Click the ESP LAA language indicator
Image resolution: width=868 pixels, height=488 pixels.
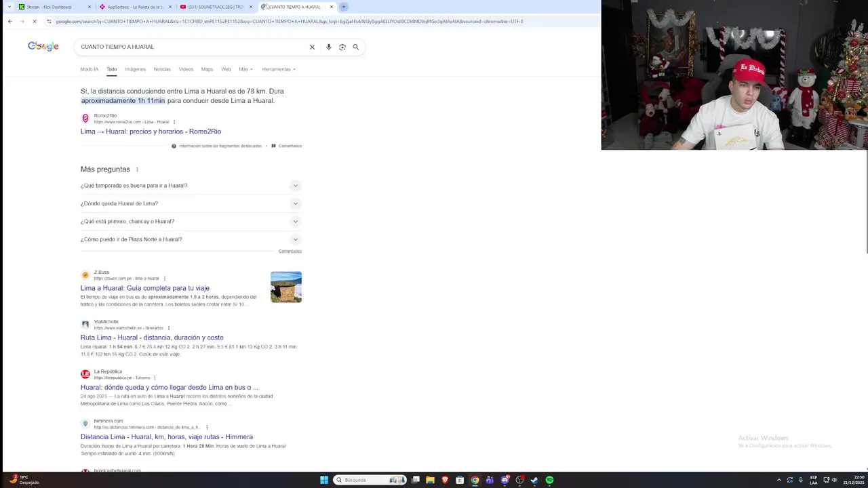click(814, 480)
